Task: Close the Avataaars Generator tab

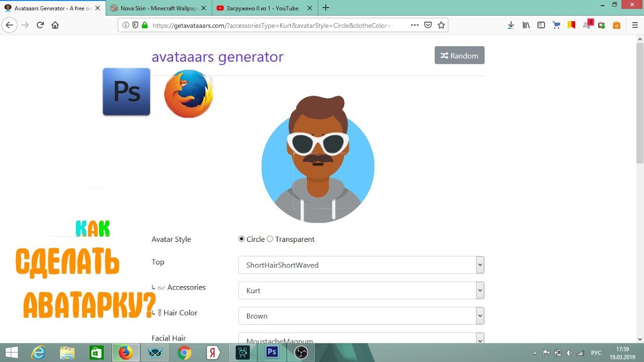Action: [x=97, y=9]
